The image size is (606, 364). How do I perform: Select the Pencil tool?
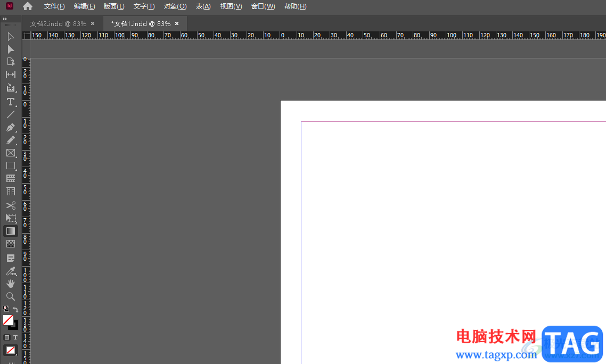[11, 140]
